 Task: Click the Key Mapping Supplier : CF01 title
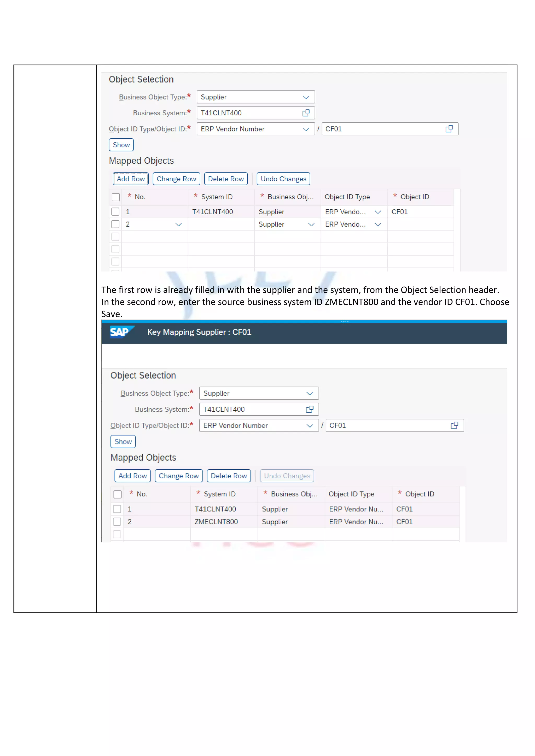pyautogui.click(x=199, y=332)
